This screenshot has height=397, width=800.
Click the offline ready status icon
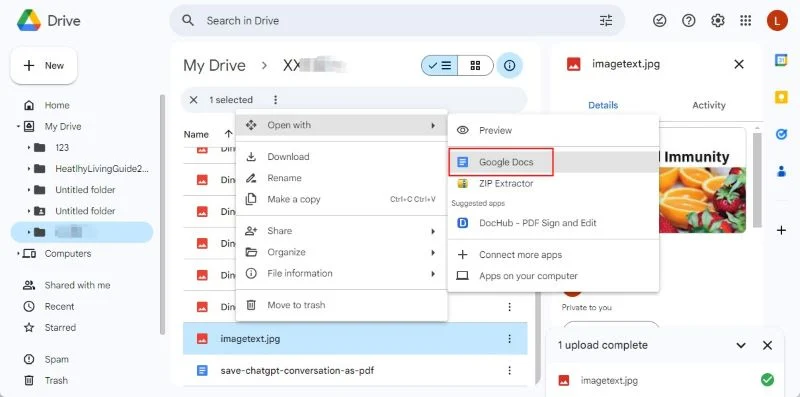(660, 20)
